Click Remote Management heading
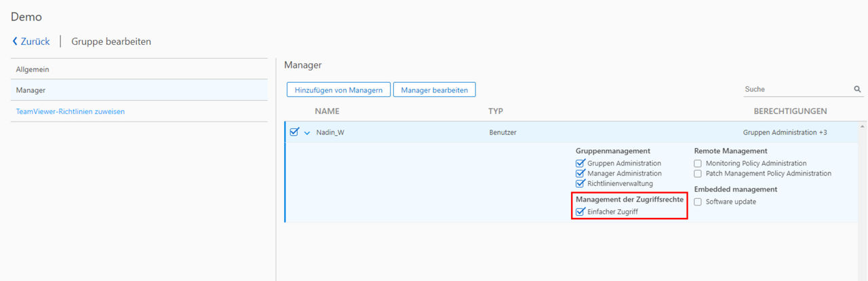This screenshot has height=281, width=868. pyautogui.click(x=731, y=151)
